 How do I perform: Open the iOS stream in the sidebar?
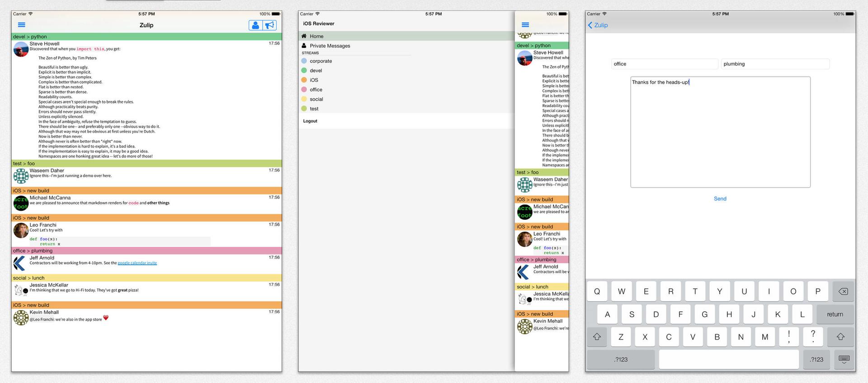click(x=406, y=80)
